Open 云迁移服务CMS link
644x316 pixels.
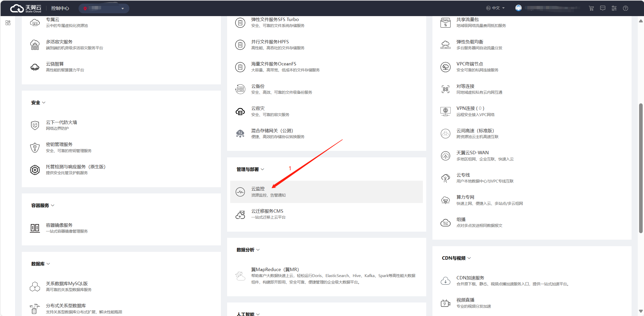click(267, 211)
